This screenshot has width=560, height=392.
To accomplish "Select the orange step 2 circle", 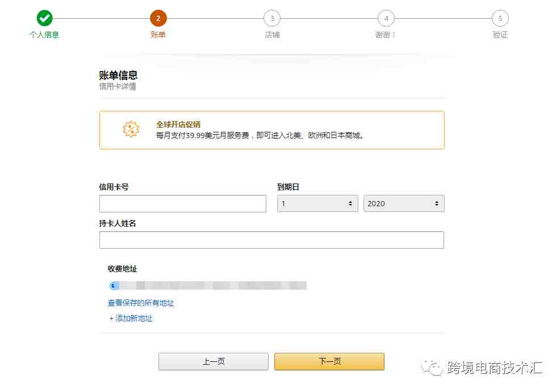I will (158, 18).
